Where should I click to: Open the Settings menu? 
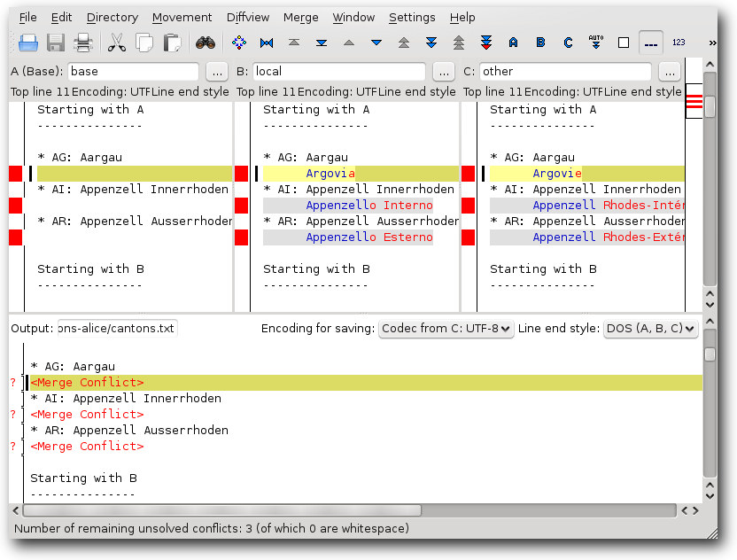(412, 18)
